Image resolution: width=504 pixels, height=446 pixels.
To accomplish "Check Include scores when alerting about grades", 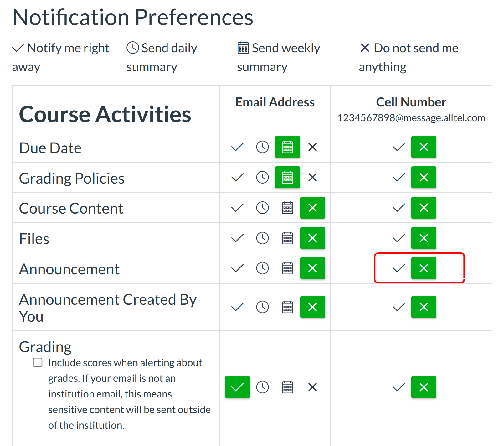I will point(37,362).
